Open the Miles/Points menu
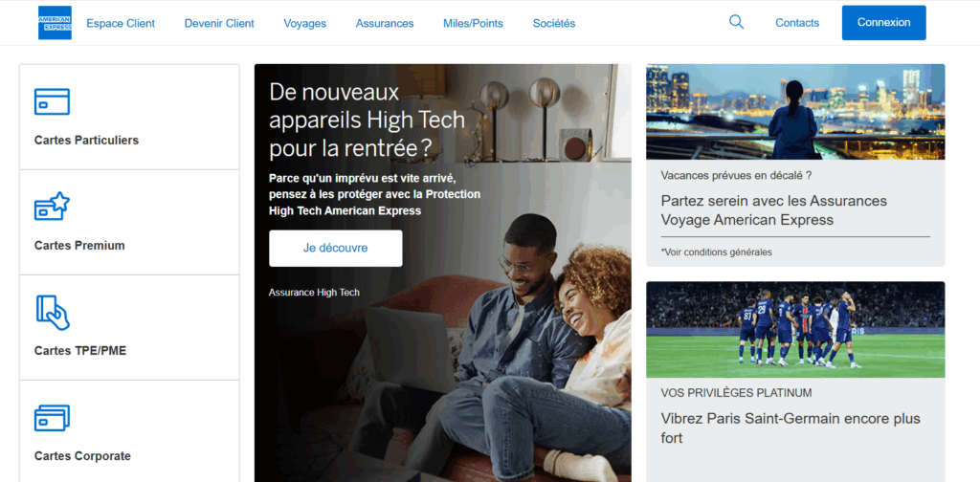The width and height of the screenshot is (980, 482). 473,23
